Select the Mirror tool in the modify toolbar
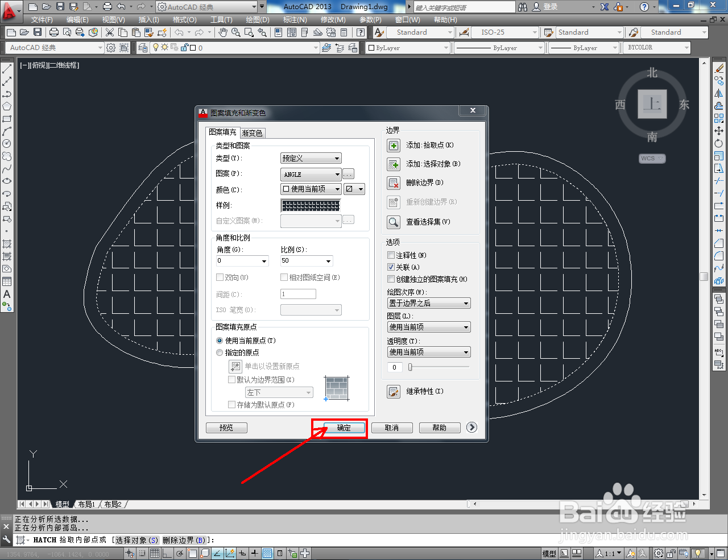 coord(719,94)
